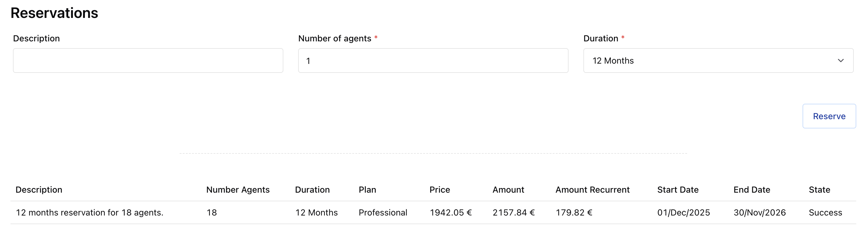868x226 pixels.
Task: Click the Description text input field
Action: click(x=148, y=61)
